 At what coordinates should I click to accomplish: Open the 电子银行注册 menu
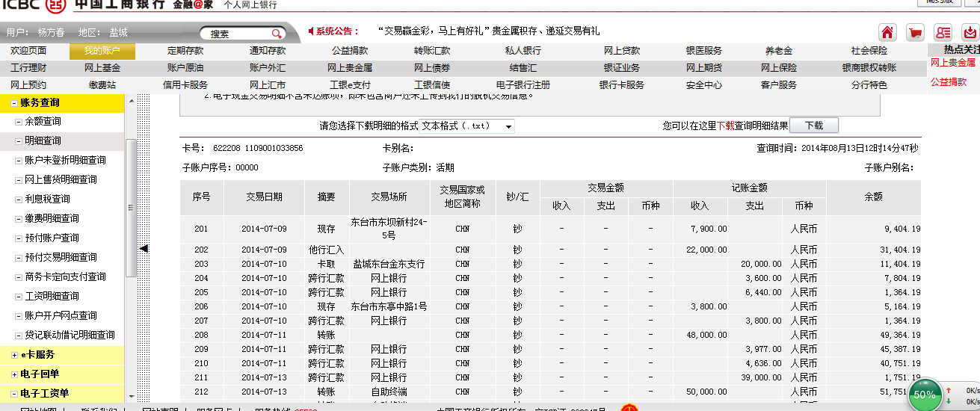coord(523,85)
